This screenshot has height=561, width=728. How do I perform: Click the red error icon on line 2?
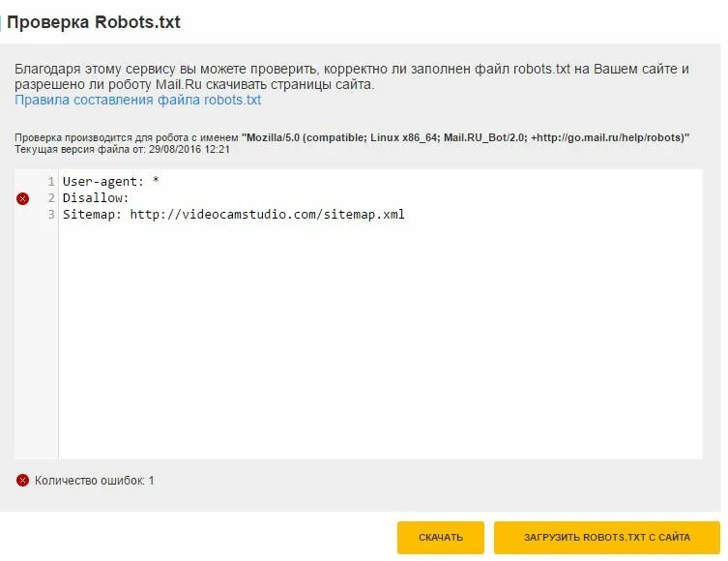[22, 198]
